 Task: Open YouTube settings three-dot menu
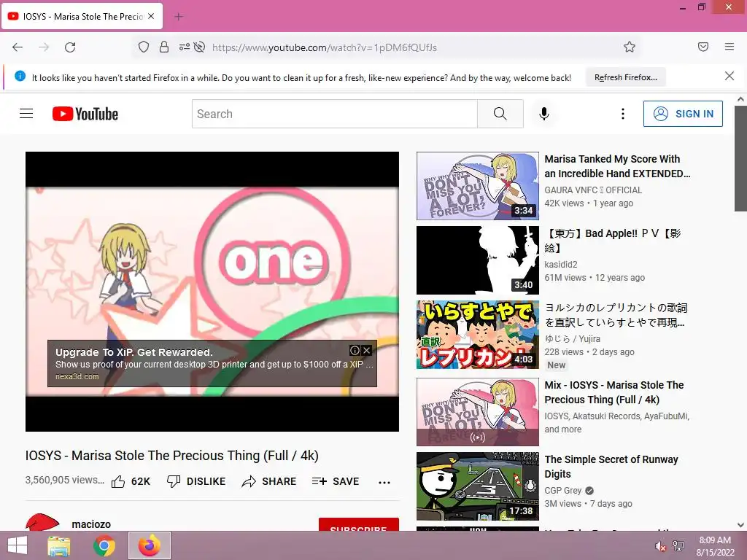(x=623, y=114)
